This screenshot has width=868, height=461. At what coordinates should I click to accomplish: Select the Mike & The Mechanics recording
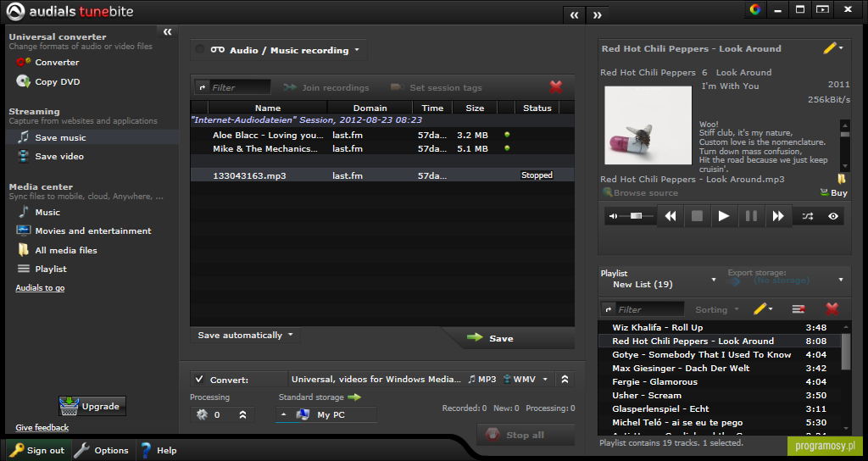(x=382, y=148)
